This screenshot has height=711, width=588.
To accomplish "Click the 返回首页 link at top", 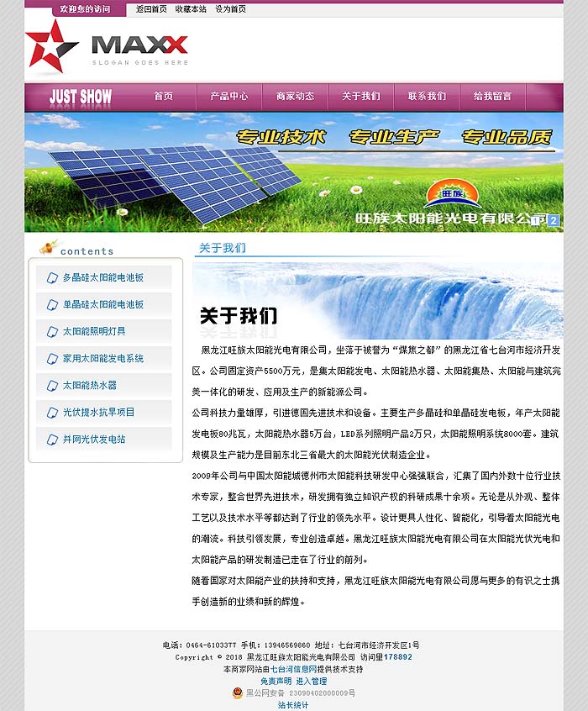I will pos(151,9).
